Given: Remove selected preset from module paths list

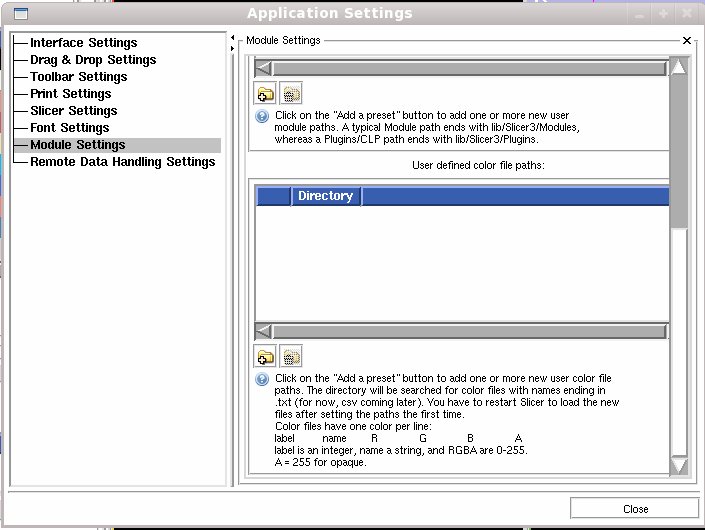Looking at the screenshot, I should tap(291, 95).
